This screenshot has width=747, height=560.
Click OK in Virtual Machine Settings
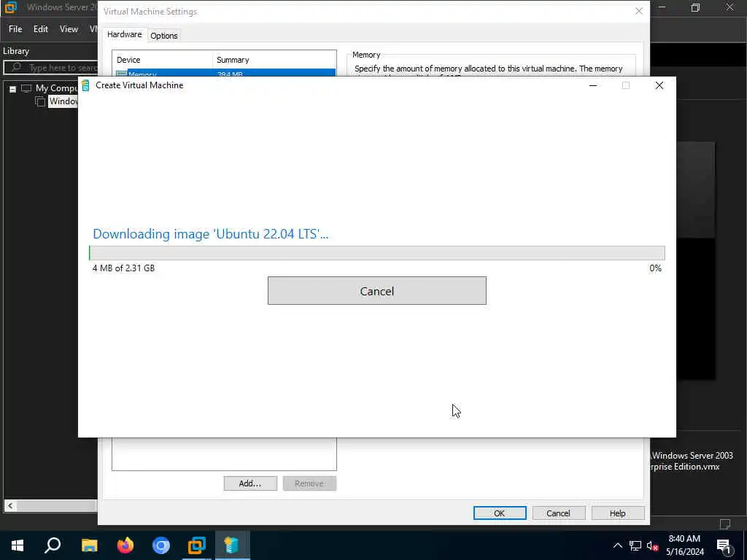pyautogui.click(x=500, y=513)
